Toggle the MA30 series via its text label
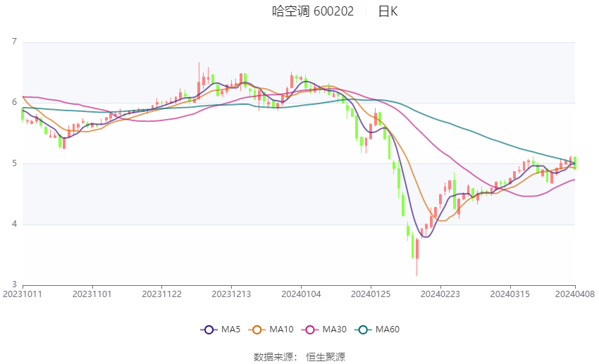 coord(334,330)
